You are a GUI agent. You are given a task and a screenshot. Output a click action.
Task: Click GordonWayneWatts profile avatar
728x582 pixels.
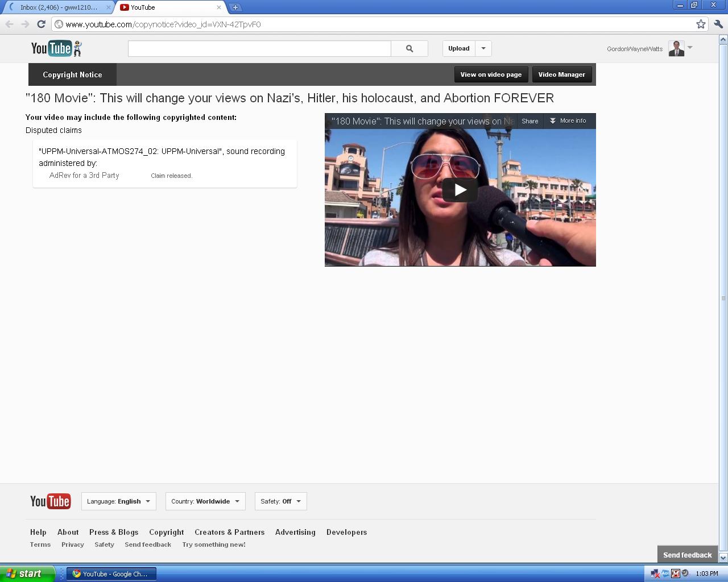pyautogui.click(x=676, y=48)
